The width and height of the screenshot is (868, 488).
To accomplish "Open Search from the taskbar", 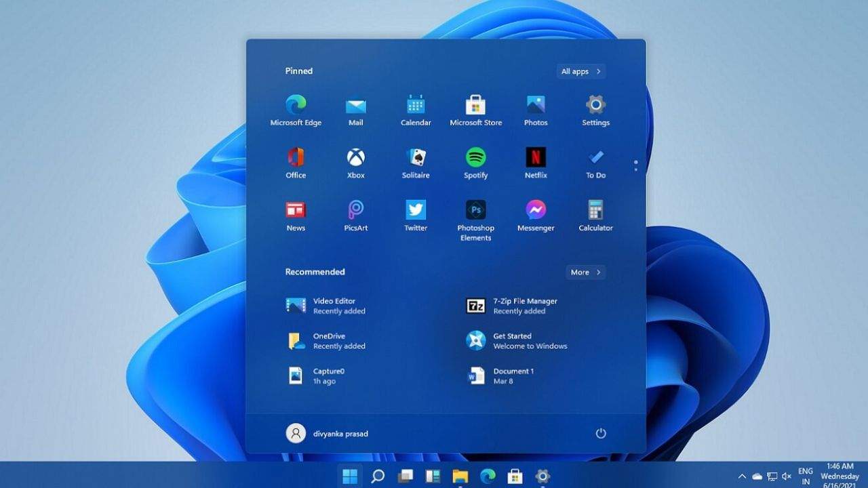I will (x=378, y=476).
